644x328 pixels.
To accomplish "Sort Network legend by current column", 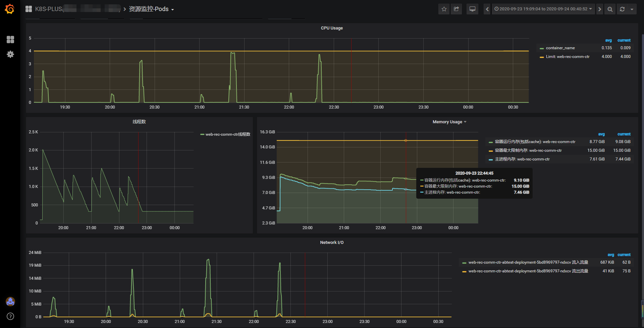I will [x=624, y=255].
